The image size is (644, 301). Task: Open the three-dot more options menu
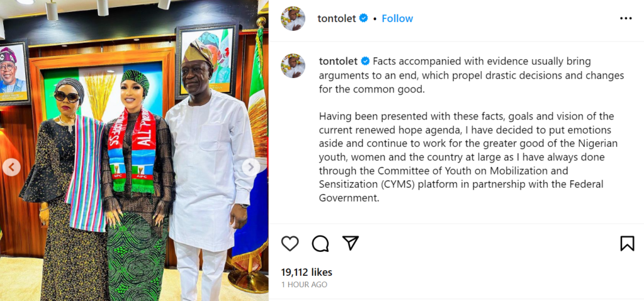click(626, 19)
